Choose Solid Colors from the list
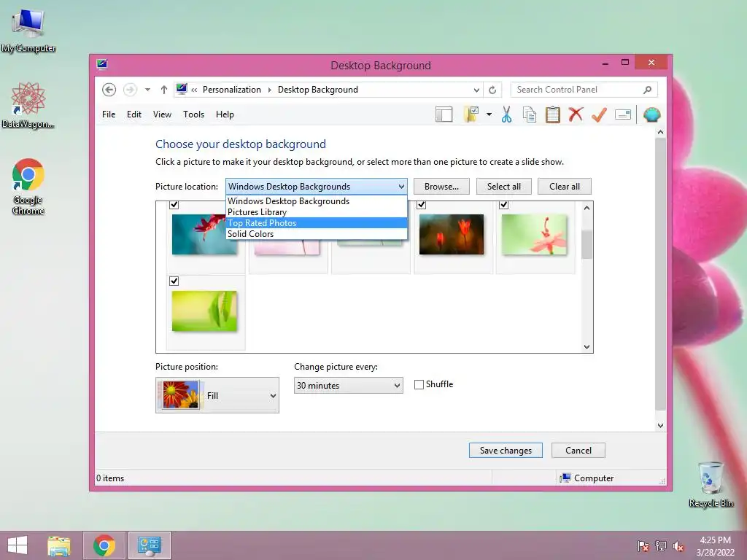747x560 pixels. tap(317, 234)
